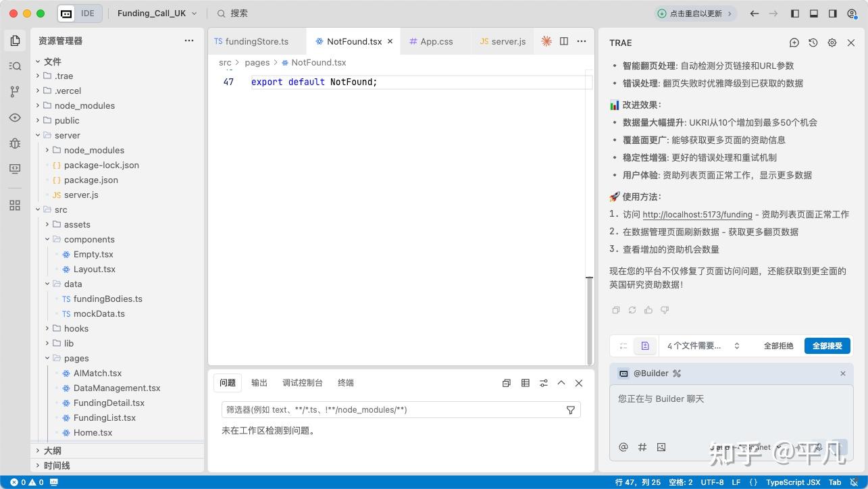Select the Source Control icon
This screenshot has width=868, height=489.
tap(15, 90)
